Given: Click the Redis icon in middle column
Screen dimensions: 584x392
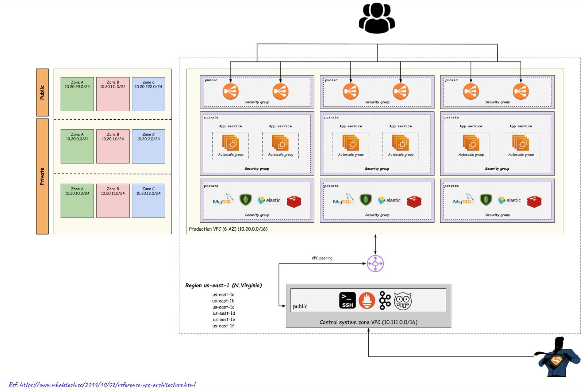Looking at the screenshot, I should (x=414, y=201).
